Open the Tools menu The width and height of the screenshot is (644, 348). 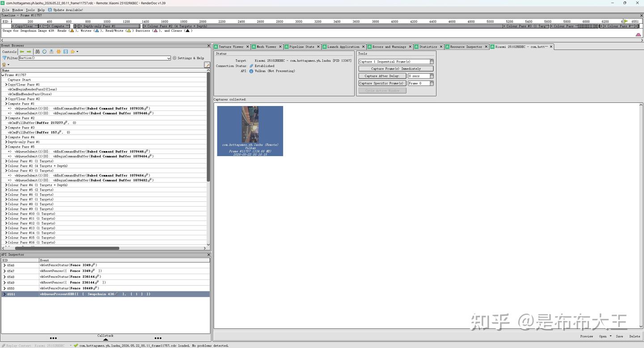click(x=30, y=10)
